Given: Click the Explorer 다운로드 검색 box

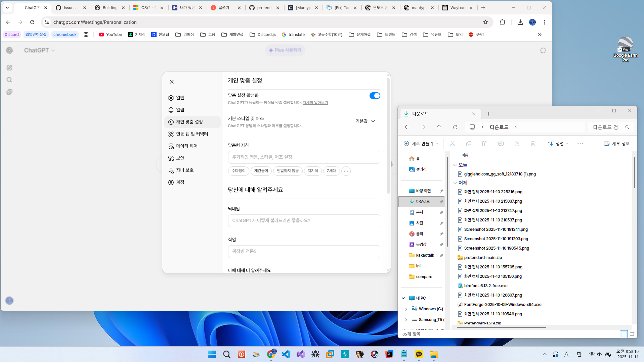Looking at the screenshot, I should tap(610, 127).
